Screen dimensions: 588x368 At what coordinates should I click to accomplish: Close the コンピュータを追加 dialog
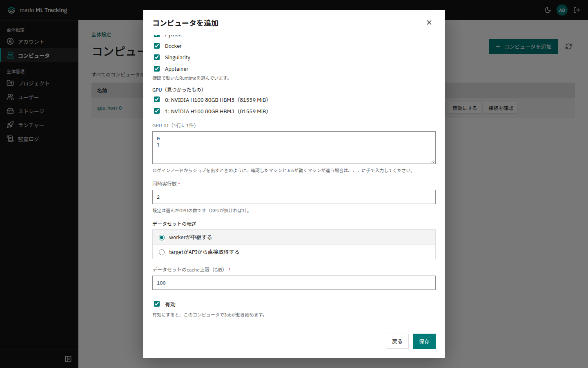click(x=429, y=22)
